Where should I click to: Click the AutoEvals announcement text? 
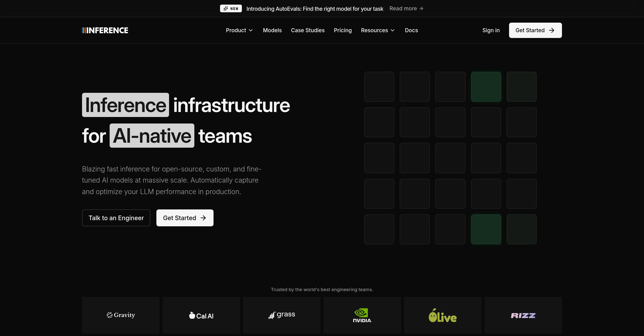point(315,9)
